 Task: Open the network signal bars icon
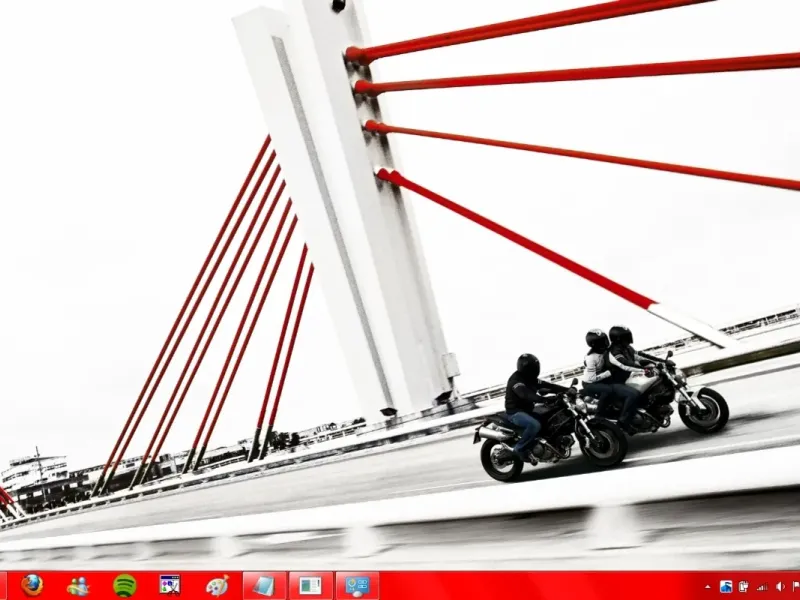(x=762, y=587)
